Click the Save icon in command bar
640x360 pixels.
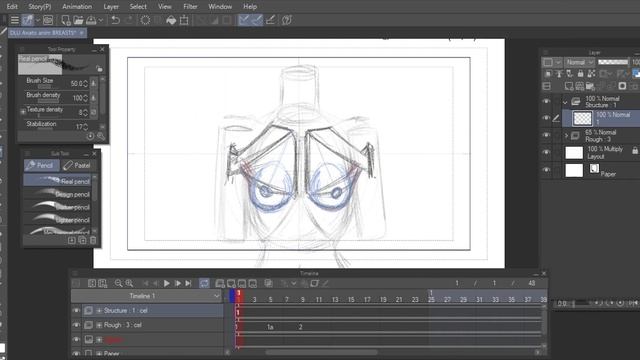point(91,20)
